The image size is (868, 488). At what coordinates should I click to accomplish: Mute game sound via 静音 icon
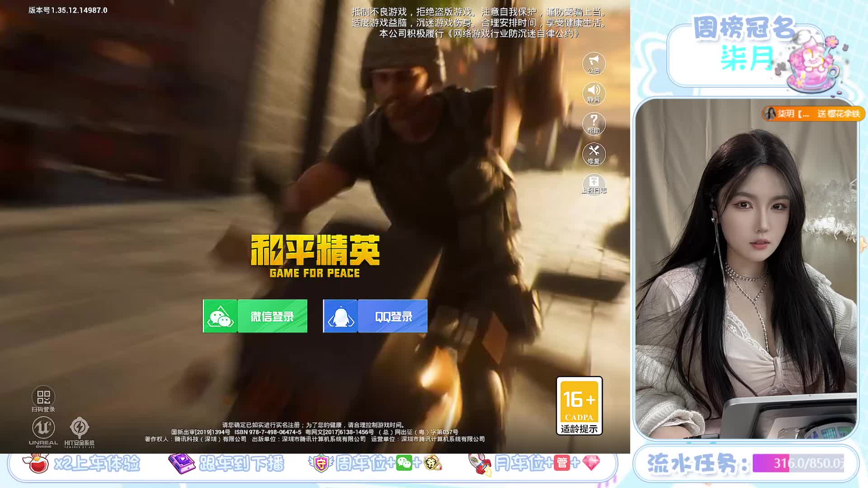594,93
